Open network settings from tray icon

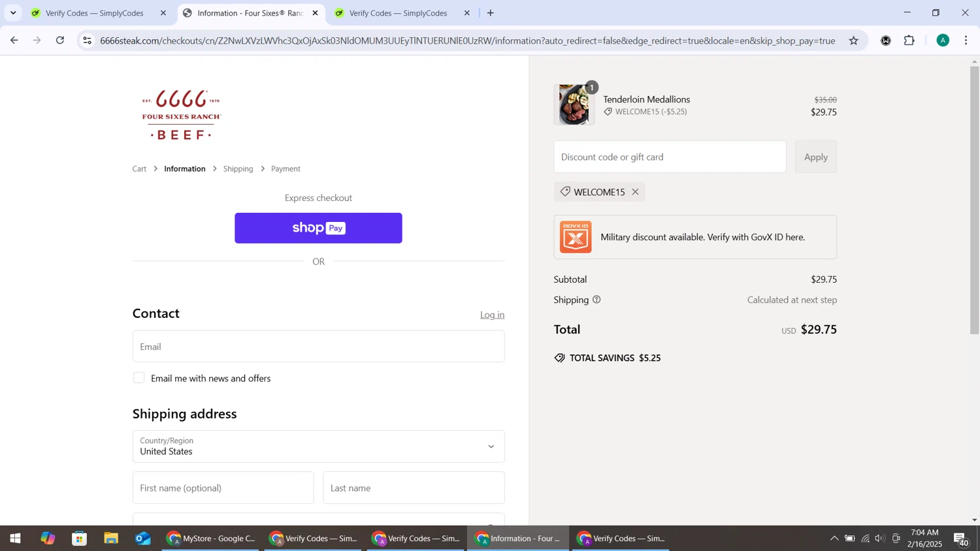click(x=866, y=539)
